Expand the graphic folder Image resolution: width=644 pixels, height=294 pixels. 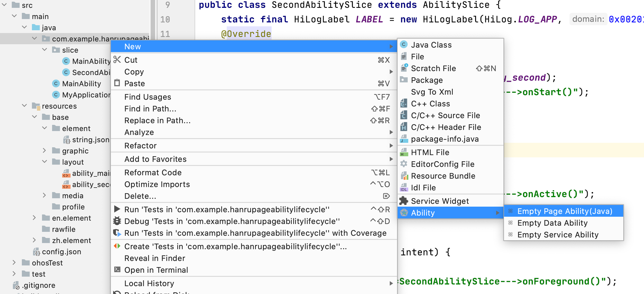tap(45, 151)
